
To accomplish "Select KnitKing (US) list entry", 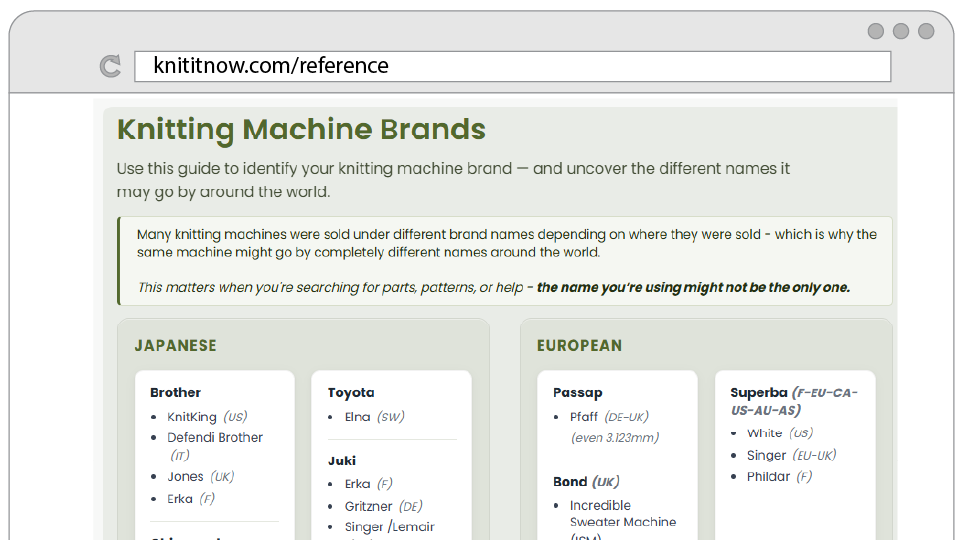I will [207, 417].
